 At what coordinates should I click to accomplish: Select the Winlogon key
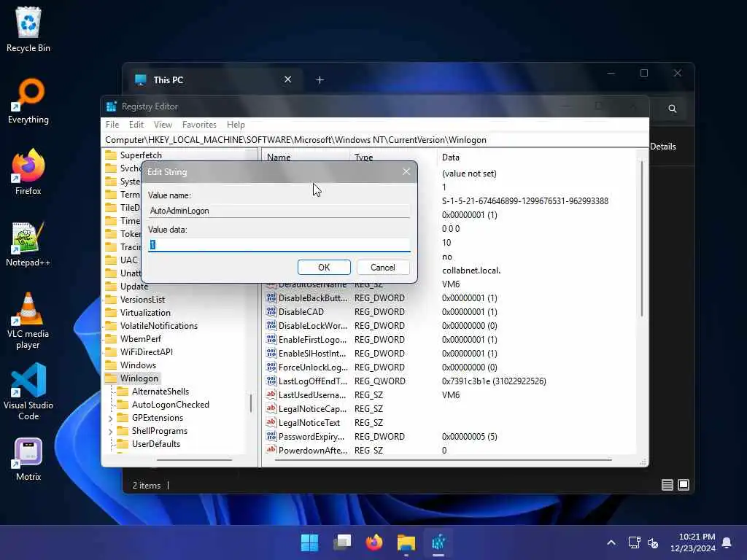139,378
